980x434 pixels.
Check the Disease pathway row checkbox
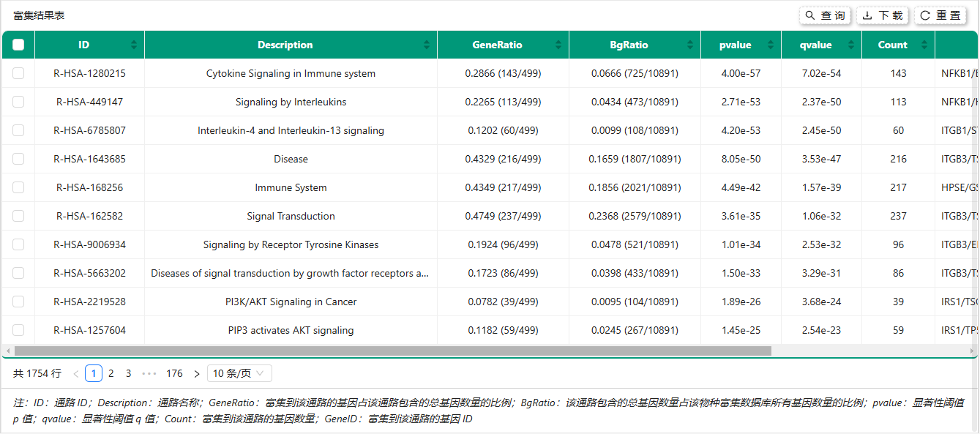click(x=18, y=159)
